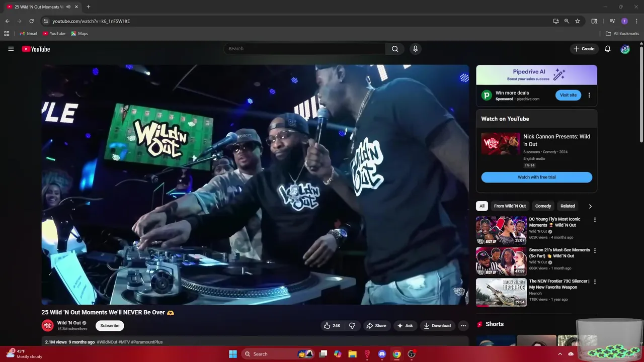Open the YouTube bookmark

click(x=54, y=34)
